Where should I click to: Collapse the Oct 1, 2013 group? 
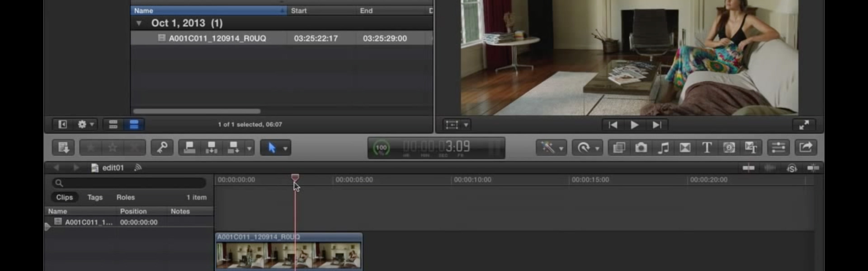click(x=139, y=23)
